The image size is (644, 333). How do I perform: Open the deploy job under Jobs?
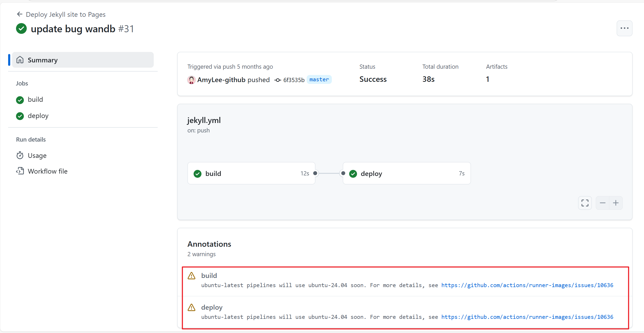pyautogui.click(x=38, y=116)
